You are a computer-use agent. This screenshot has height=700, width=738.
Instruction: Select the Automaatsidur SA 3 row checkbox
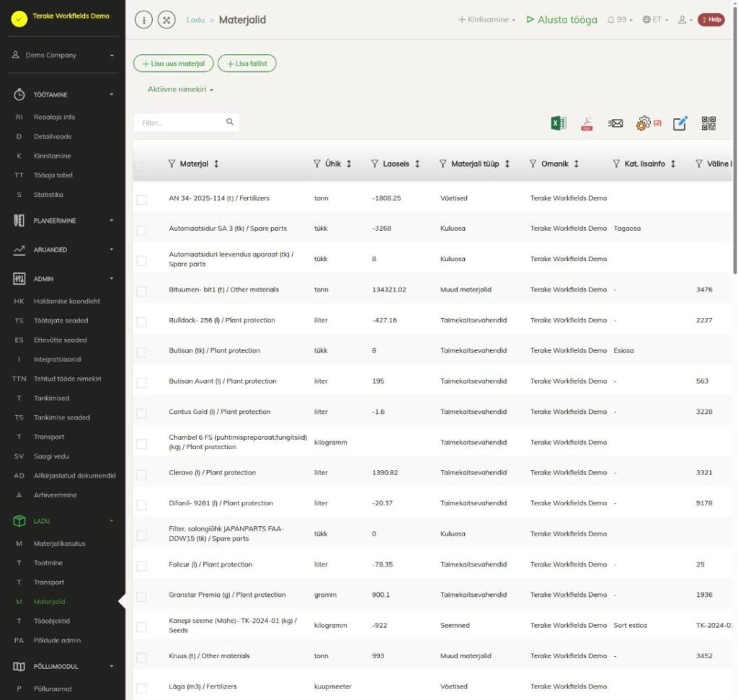tap(141, 230)
